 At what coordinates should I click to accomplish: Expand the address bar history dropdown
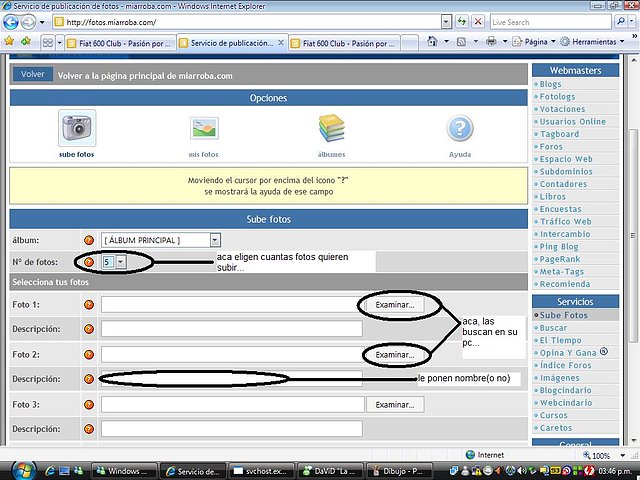pos(446,22)
